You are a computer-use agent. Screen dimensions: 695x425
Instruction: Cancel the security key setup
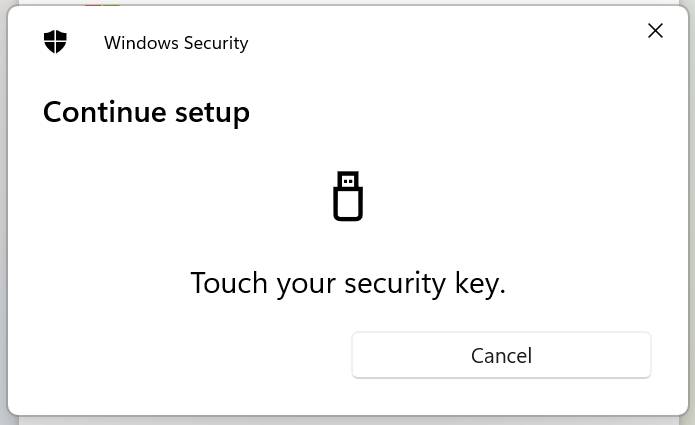(x=501, y=355)
